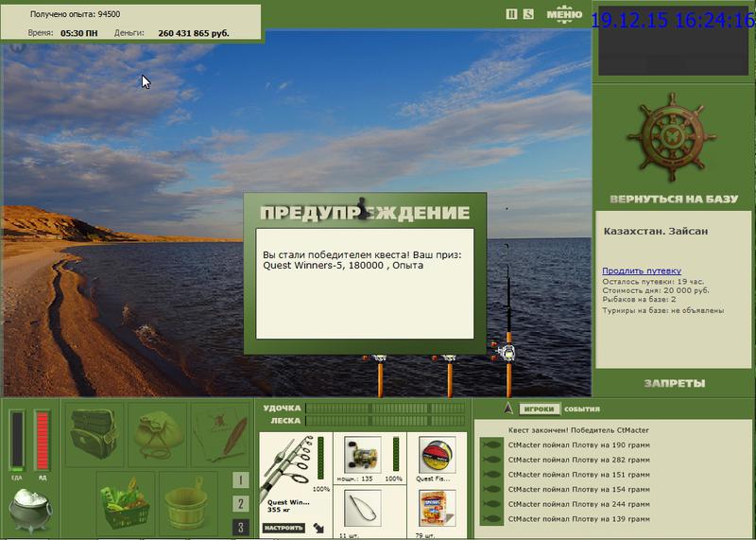Click location name Казахстан. Зайсан
Screen dimensions: 756x540
(x=656, y=231)
